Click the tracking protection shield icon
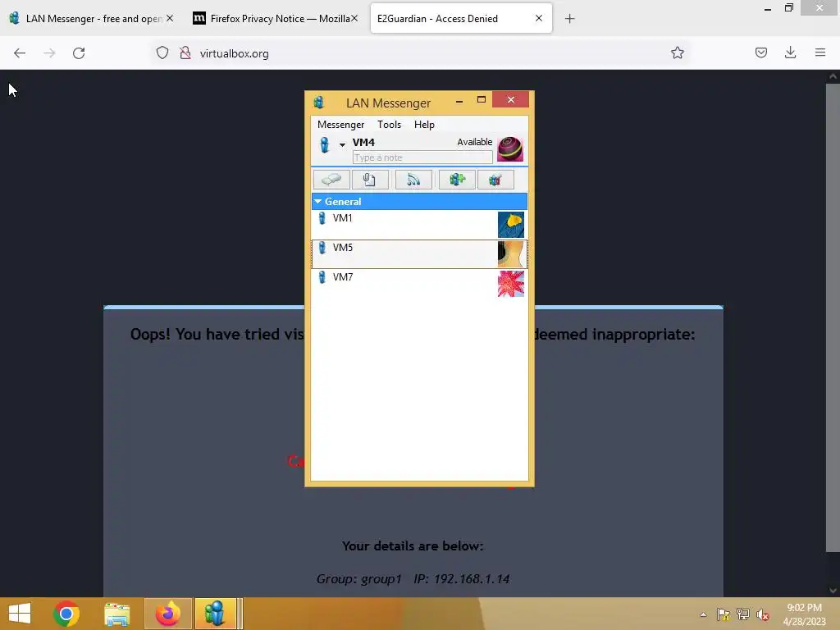Image resolution: width=840 pixels, height=630 pixels. coord(162,53)
